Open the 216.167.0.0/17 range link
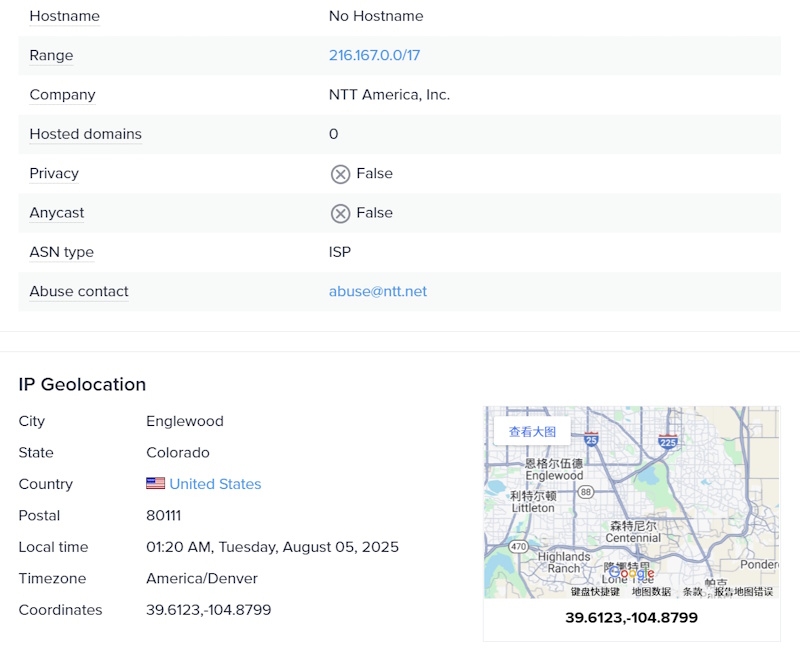 coord(374,56)
